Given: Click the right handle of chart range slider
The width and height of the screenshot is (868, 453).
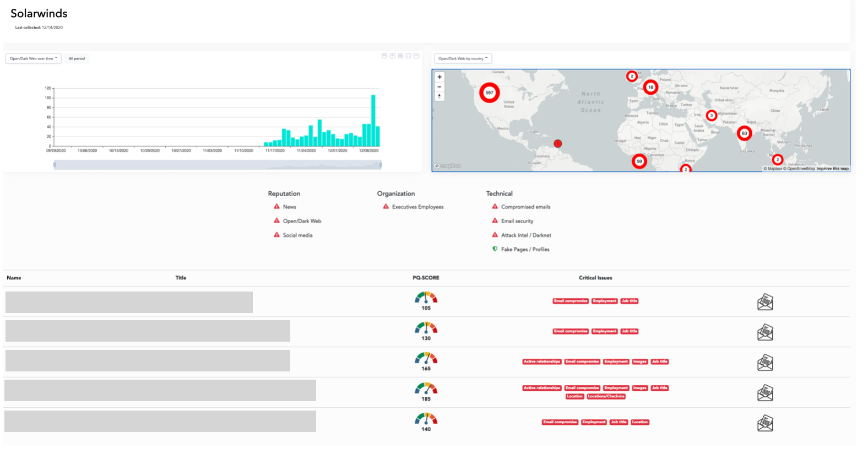Looking at the screenshot, I should coord(381,164).
